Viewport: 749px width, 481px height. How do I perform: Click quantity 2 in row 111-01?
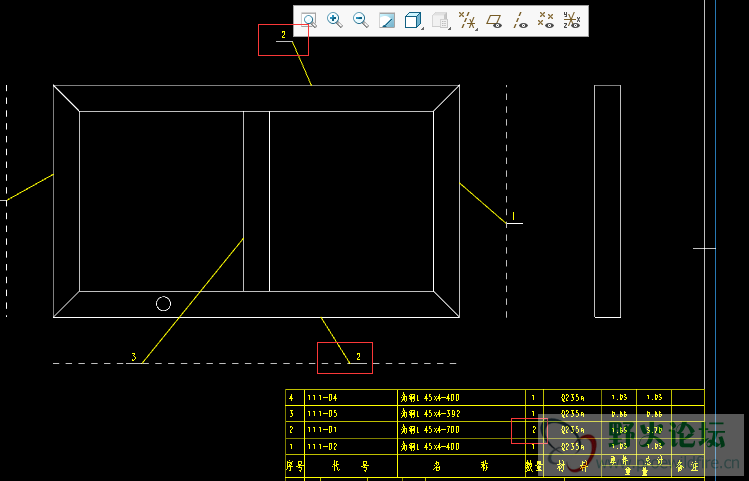pos(534,430)
